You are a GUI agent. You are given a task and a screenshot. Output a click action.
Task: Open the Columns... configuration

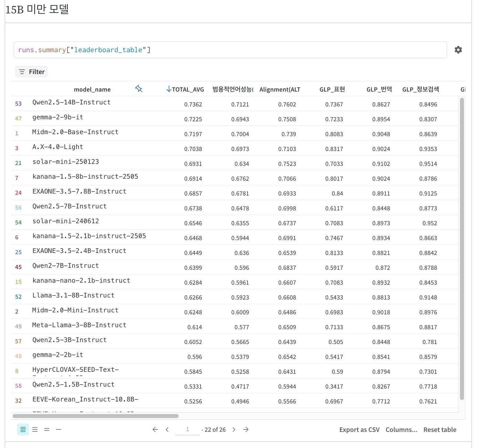(x=401, y=429)
